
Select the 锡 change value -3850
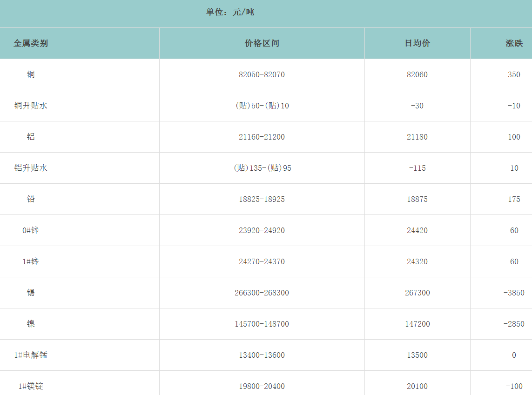click(x=513, y=293)
